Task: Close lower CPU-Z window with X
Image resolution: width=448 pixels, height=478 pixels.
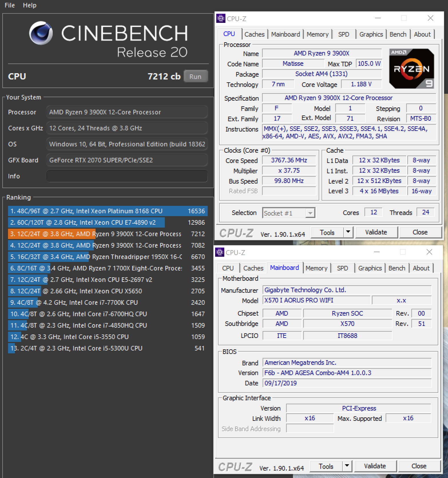Action: pos(429,252)
